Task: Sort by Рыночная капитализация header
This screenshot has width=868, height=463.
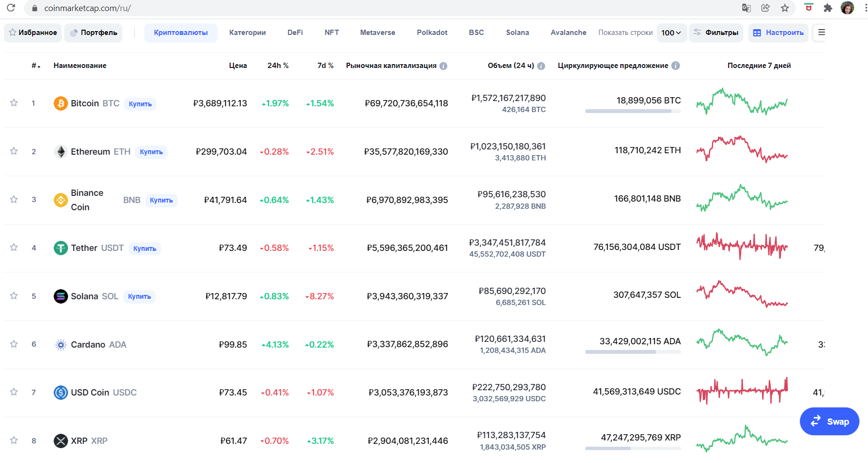Action: tap(391, 66)
